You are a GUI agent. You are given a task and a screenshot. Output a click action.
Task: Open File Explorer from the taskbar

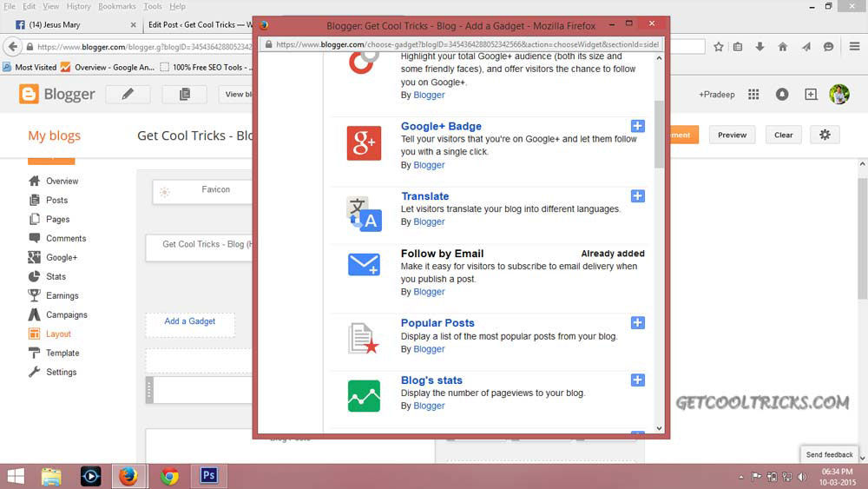pos(51,476)
